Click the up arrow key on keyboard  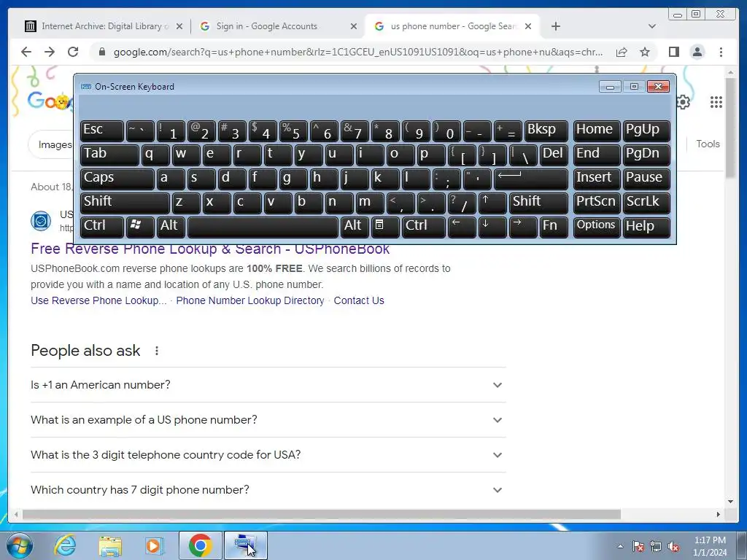(492, 203)
